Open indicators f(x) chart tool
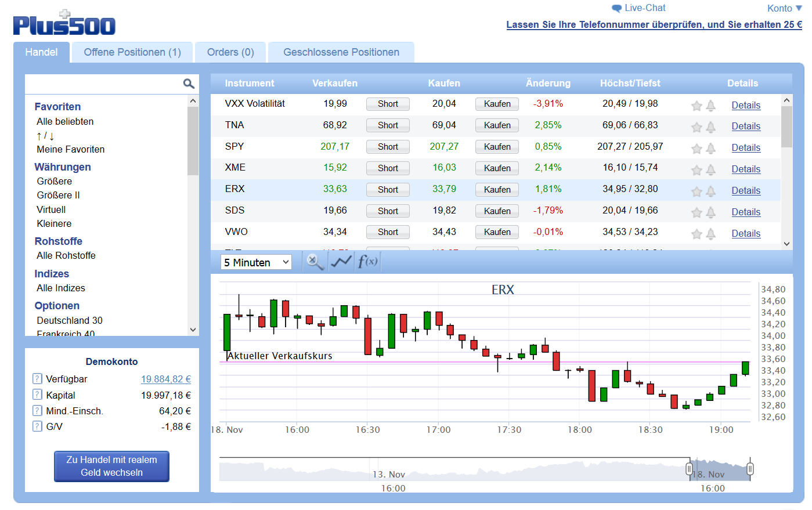 pos(368,262)
